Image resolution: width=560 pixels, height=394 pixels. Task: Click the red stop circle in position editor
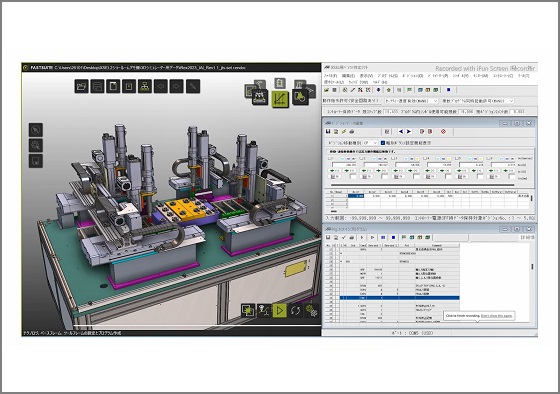444,131
